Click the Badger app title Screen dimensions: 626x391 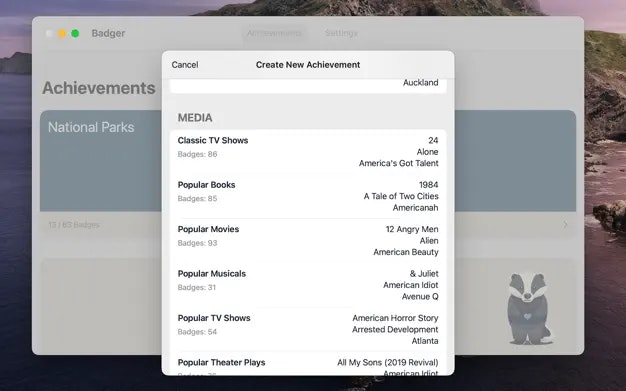108,34
